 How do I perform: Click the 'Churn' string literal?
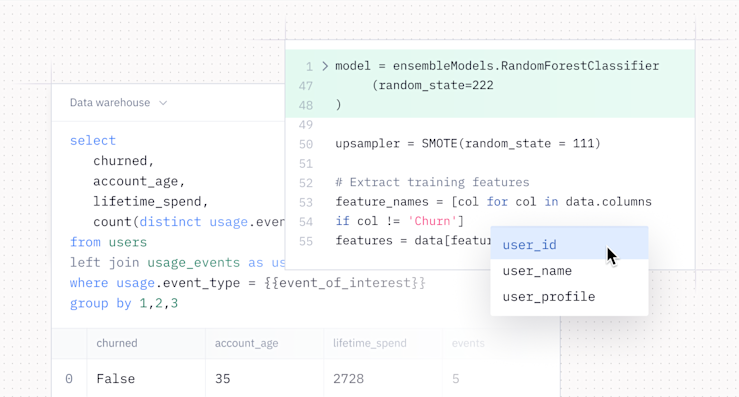pos(432,221)
